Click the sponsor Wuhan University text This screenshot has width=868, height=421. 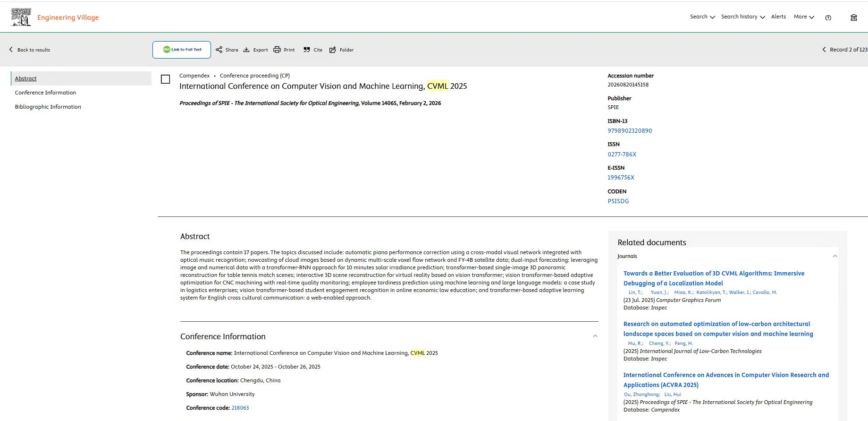click(232, 394)
